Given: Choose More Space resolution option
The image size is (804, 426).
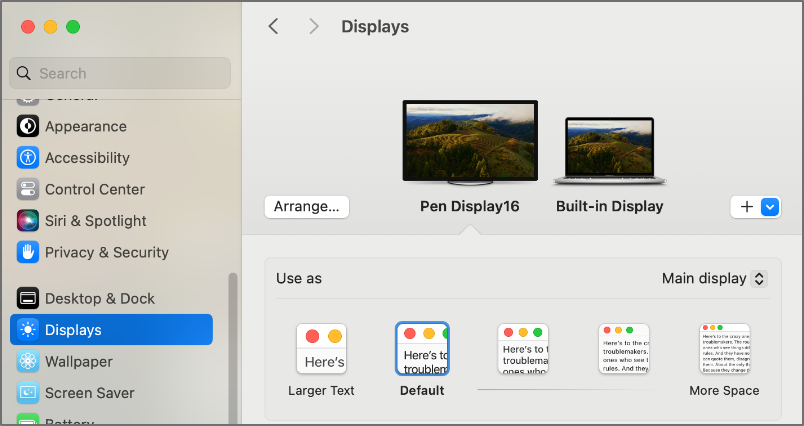Looking at the screenshot, I should [724, 349].
